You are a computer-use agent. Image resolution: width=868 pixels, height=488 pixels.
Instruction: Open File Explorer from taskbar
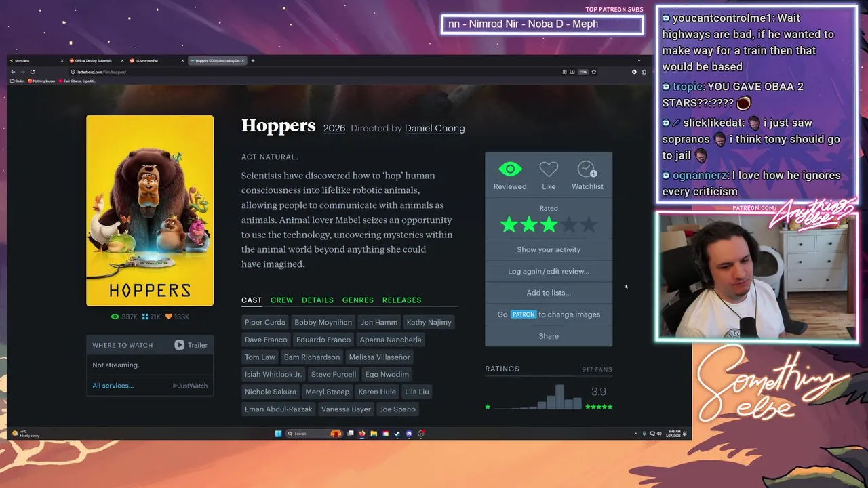(374, 434)
